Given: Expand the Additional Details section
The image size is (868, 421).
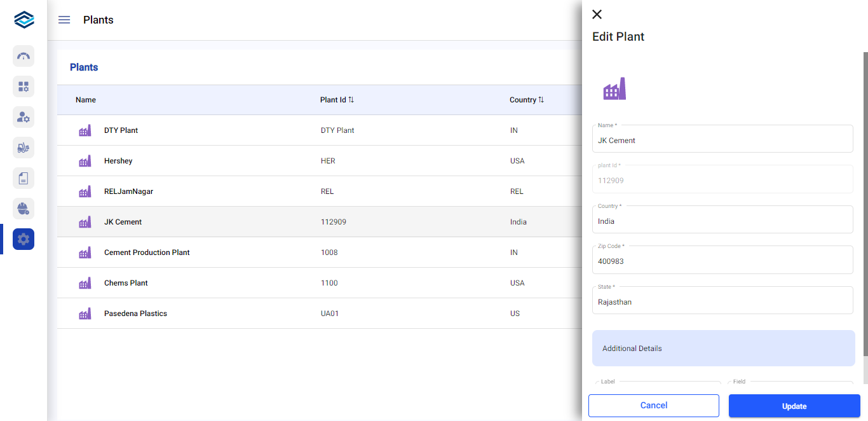Looking at the screenshot, I should click(x=723, y=348).
